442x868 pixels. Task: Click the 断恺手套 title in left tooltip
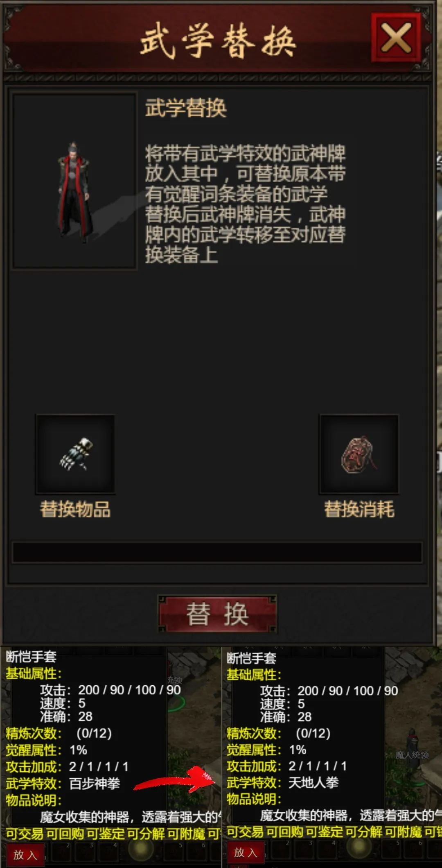(31, 657)
